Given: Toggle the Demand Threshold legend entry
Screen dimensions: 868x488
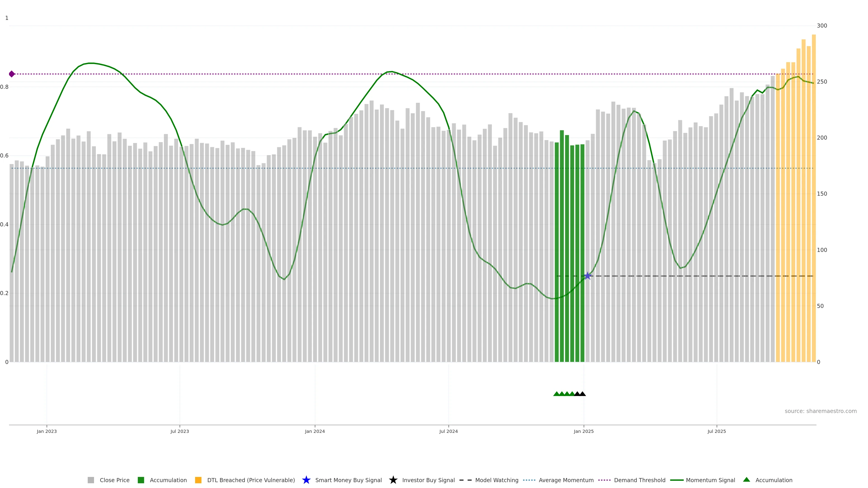Looking at the screenshot, I should pyautogui.click(x=639, y=480).
